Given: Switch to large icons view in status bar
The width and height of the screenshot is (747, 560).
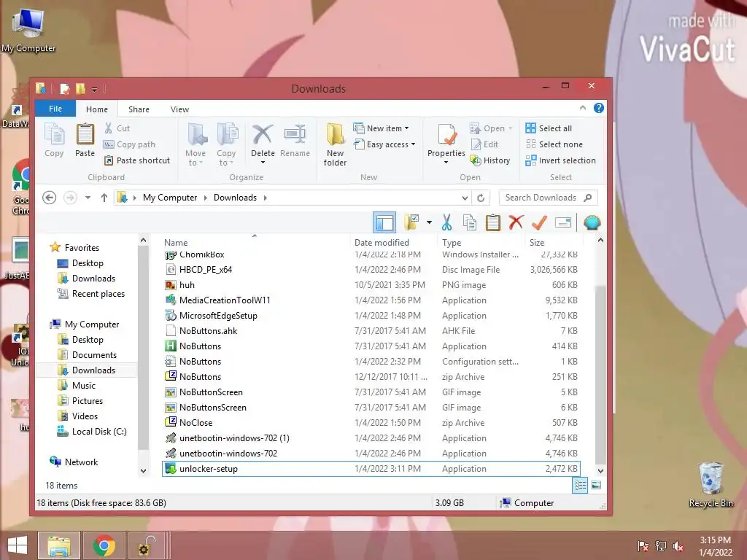Looking at the screenshot, I should [596, 485].
